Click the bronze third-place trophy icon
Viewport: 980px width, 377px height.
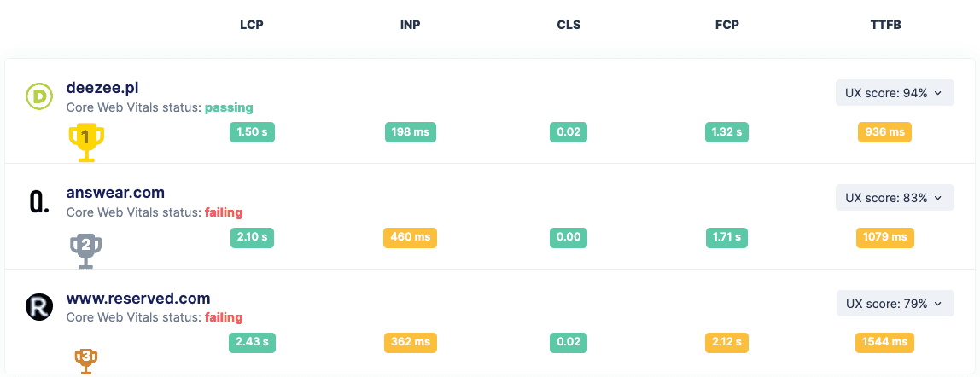point(85,359)
